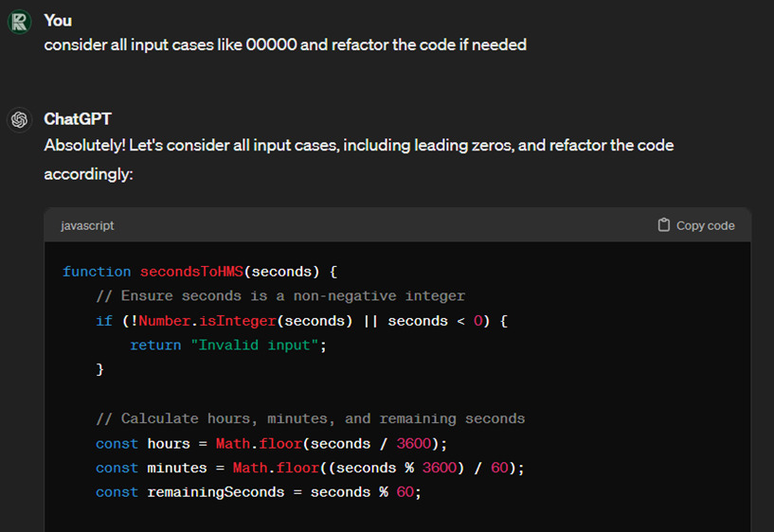Click the 'javascript' language label
The height and width of the screenshot is (532, 774).
coord(87,225)
